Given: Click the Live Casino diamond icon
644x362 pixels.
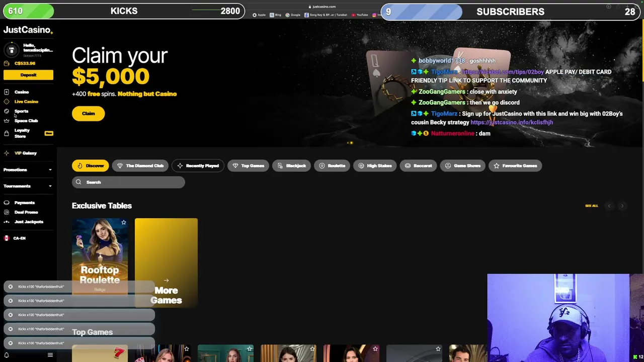Looking at the screenshot, I should [x=7, y=102].
